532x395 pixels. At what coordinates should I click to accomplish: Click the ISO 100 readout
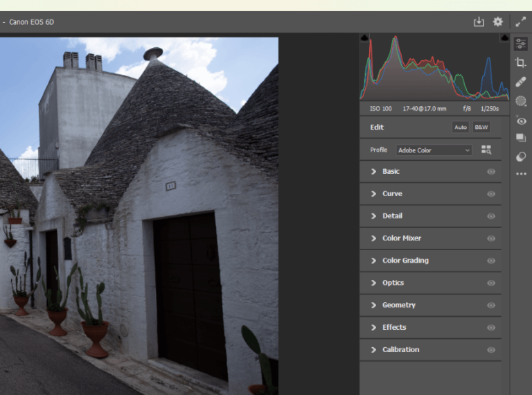[381, 109]
